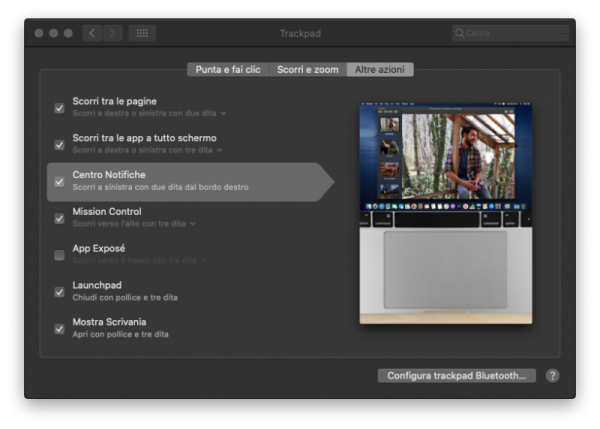This screenshot has width=600, height=429.
Task: Click the zoom window button
Action: pos(68,33)
